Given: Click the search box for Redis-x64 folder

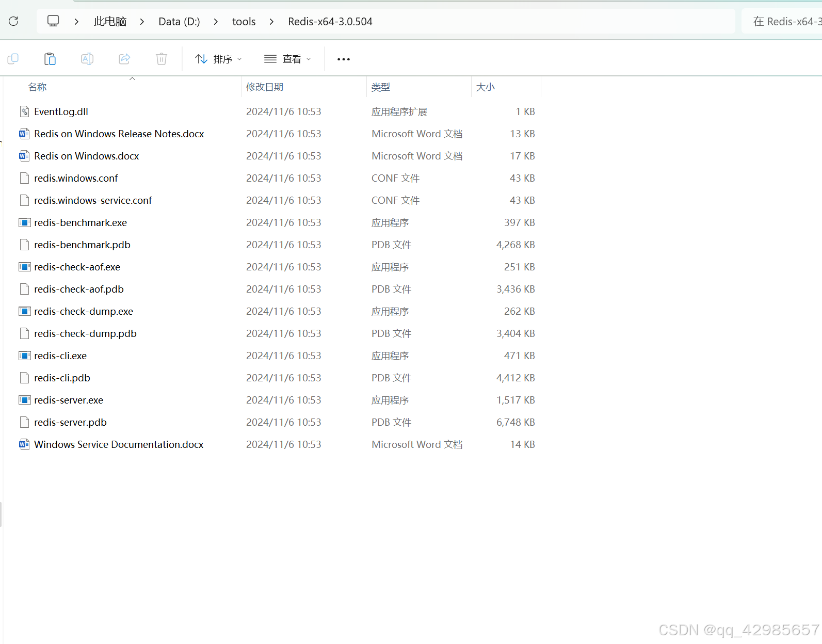Looking at the screenshot, I should pyautogui.click(x=782, y=22).
